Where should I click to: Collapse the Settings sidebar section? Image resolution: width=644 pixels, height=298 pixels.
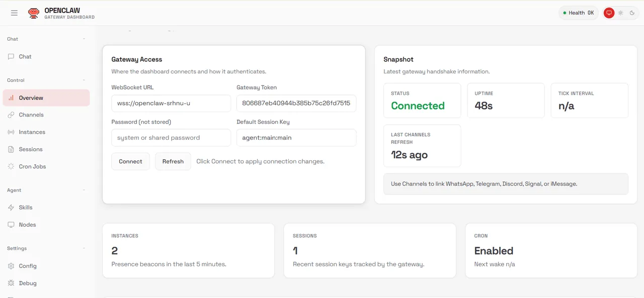tap(84, 248)
